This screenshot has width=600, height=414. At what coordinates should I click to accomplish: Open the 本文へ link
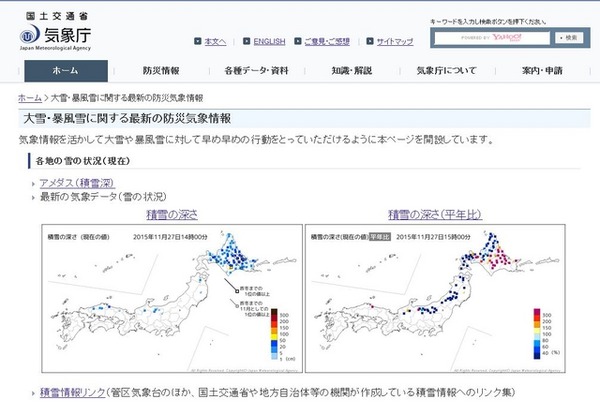pyautogui.click(x=215, y=41)
